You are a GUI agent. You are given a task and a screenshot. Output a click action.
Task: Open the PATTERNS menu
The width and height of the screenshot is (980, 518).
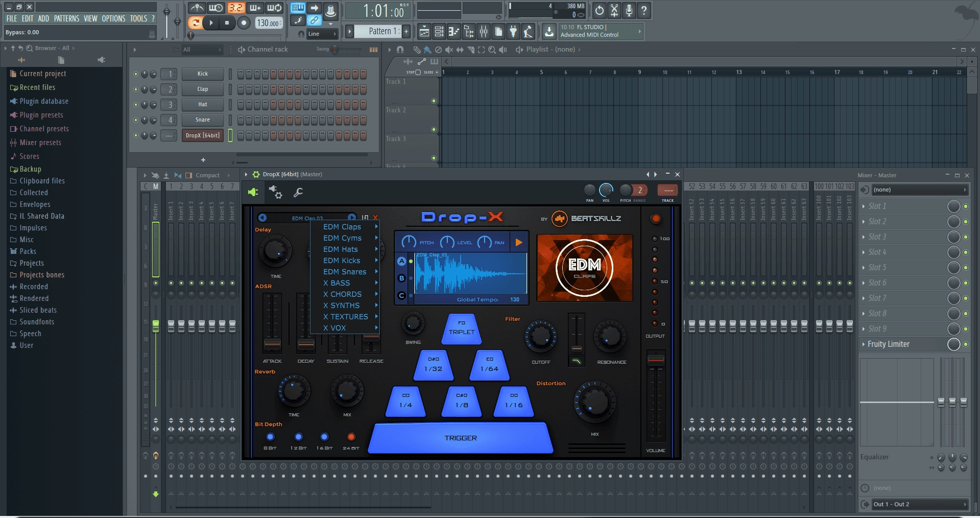tap(66, 18)
